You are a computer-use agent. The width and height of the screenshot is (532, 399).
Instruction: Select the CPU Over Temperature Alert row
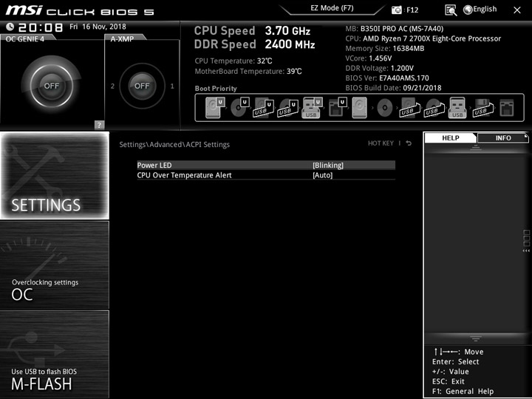[266, 175]
